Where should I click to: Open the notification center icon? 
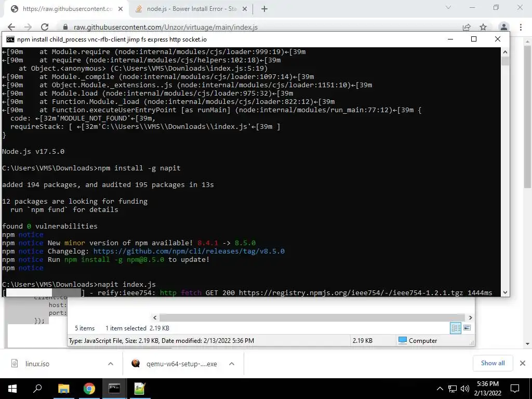point(515,389)
